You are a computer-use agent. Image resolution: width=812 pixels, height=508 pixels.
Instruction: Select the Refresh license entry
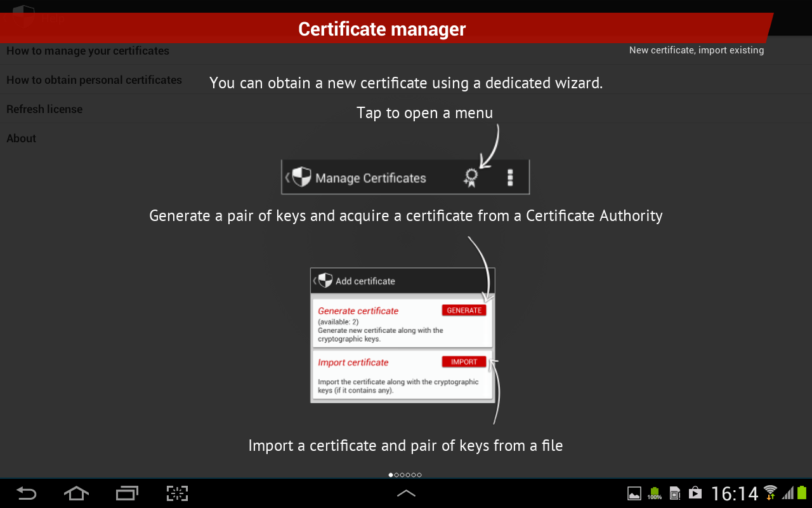pos(44,109)
